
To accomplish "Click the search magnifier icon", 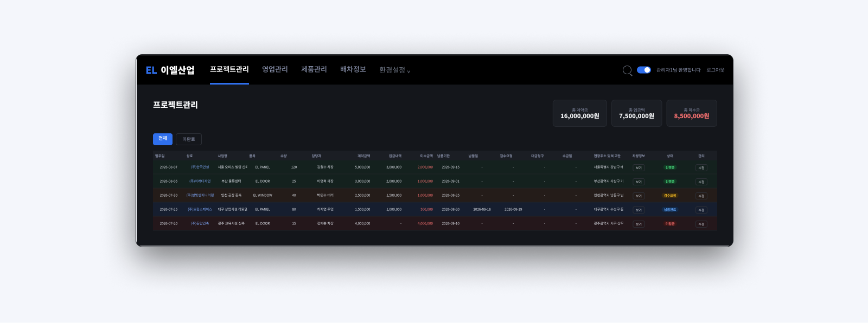I will coord(627,70).
